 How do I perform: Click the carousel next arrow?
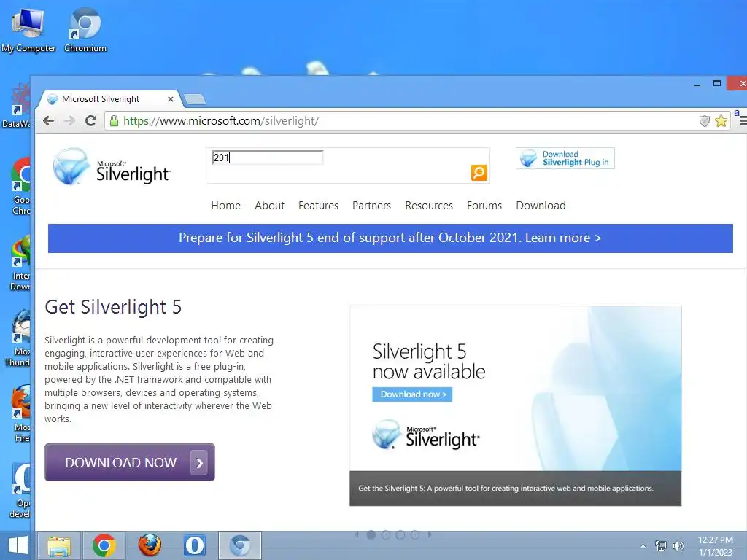tap(430, 534)
